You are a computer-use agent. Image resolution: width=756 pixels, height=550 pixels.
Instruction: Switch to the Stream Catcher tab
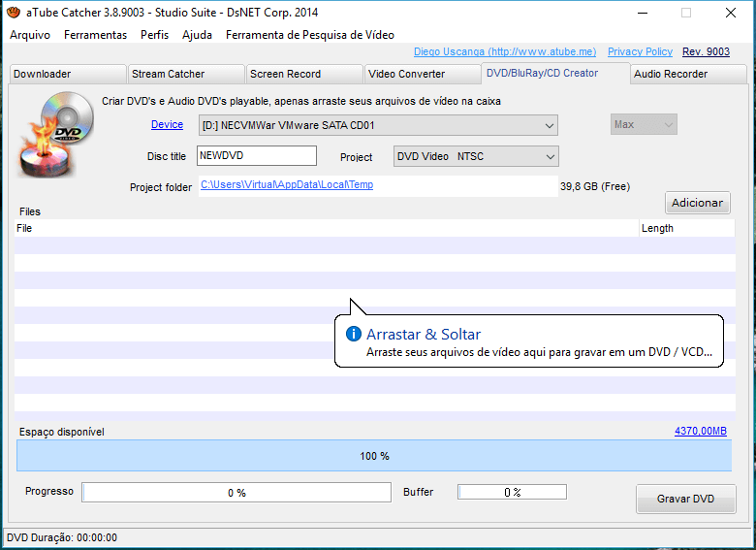185,74
